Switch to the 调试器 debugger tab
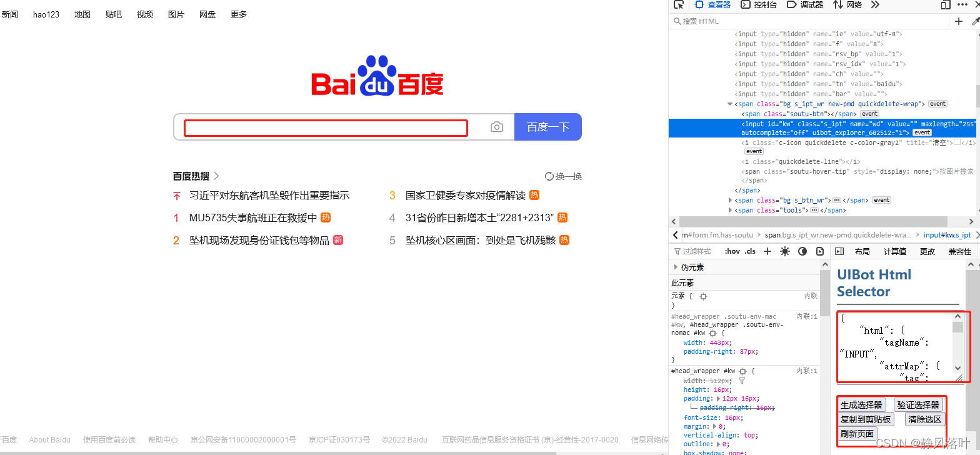 pyautogui.click(x=805, y=4)
